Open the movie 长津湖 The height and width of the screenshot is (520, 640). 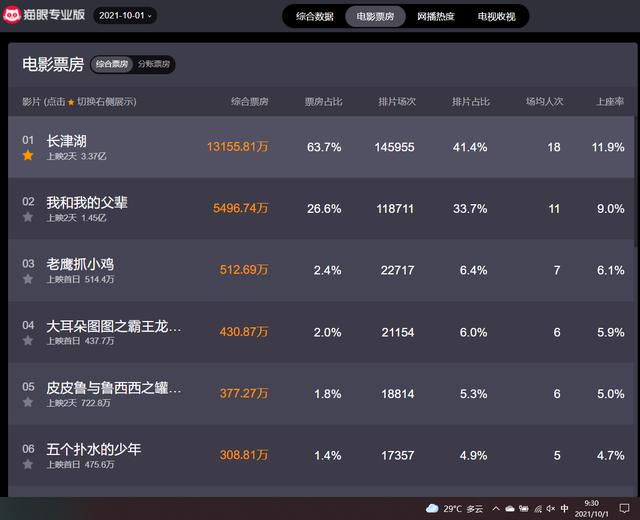pos(66,141)
